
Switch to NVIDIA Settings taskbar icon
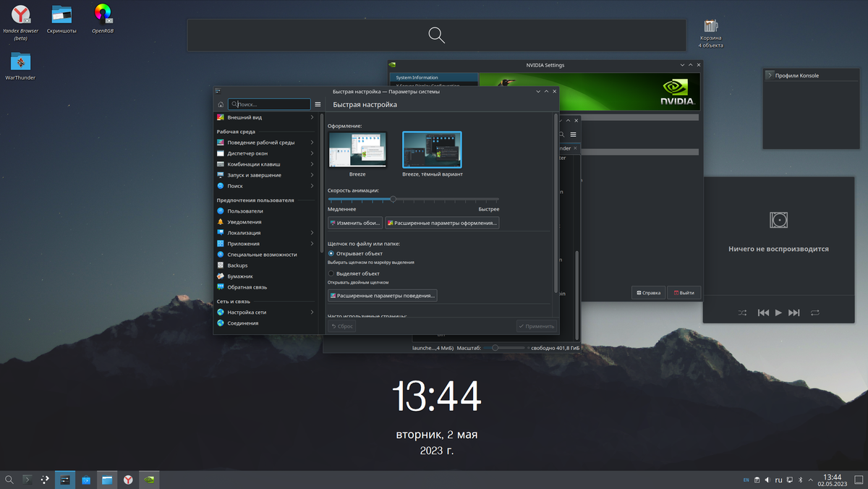tap(149, 480)
